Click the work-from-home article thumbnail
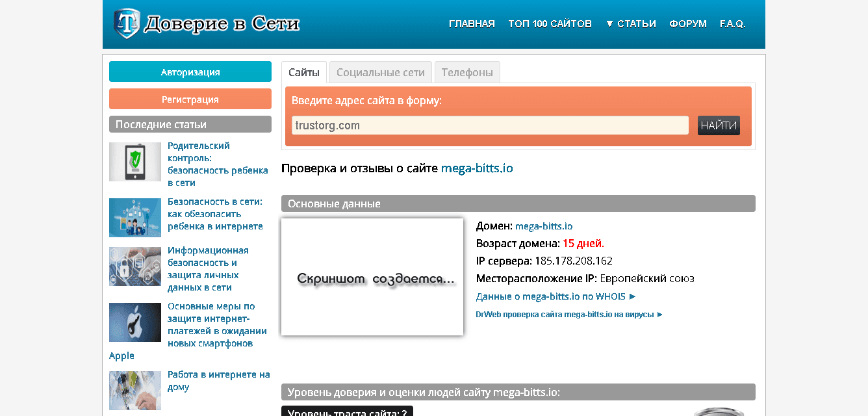 tap(135, 390)
